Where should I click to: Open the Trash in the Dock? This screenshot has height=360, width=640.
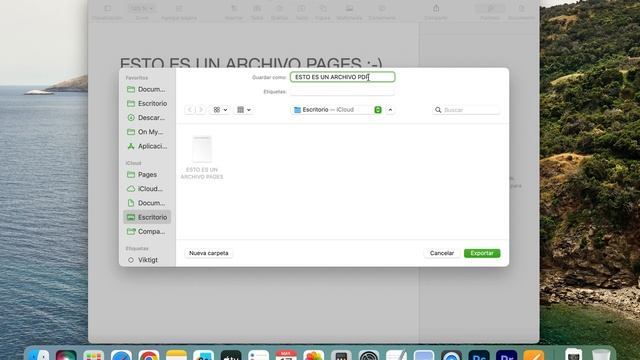[x=601, y=355]
